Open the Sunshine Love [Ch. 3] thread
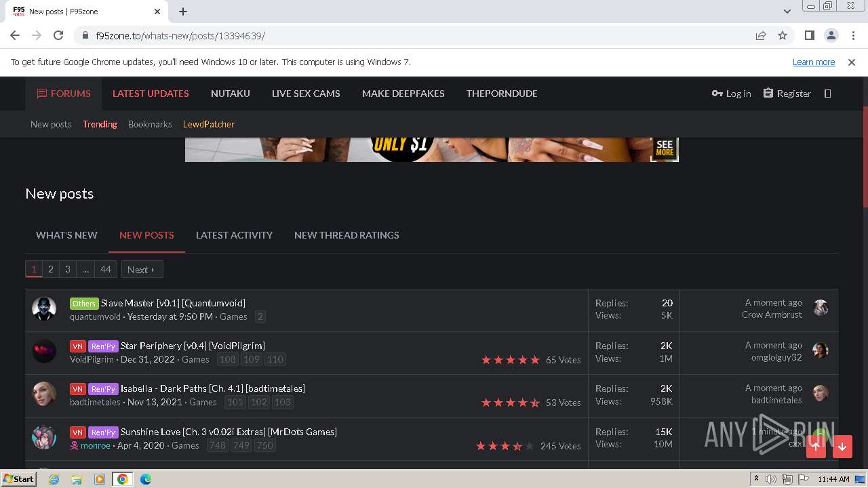The height and width of the screenshot is (488, 868). coord(229,432)
